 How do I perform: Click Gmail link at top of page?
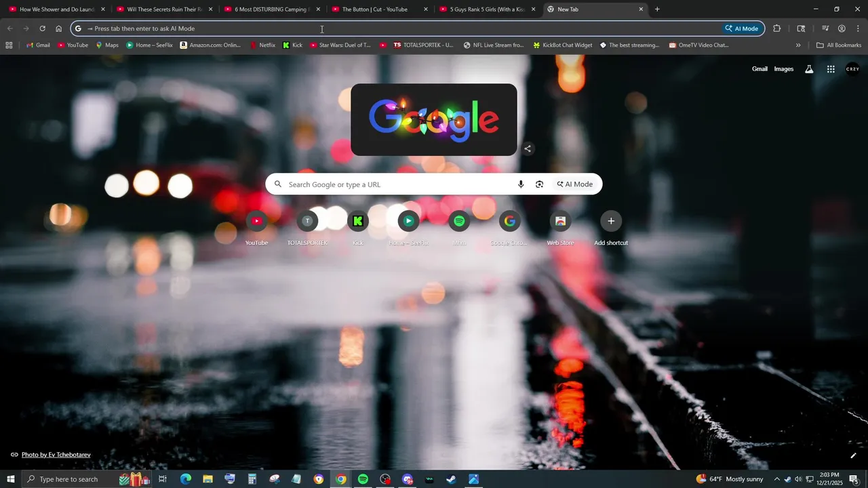759,69
